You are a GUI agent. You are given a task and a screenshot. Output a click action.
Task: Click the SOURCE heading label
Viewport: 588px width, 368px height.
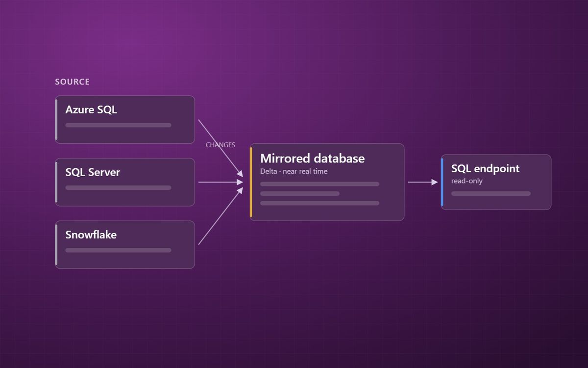tap(73, 82)
